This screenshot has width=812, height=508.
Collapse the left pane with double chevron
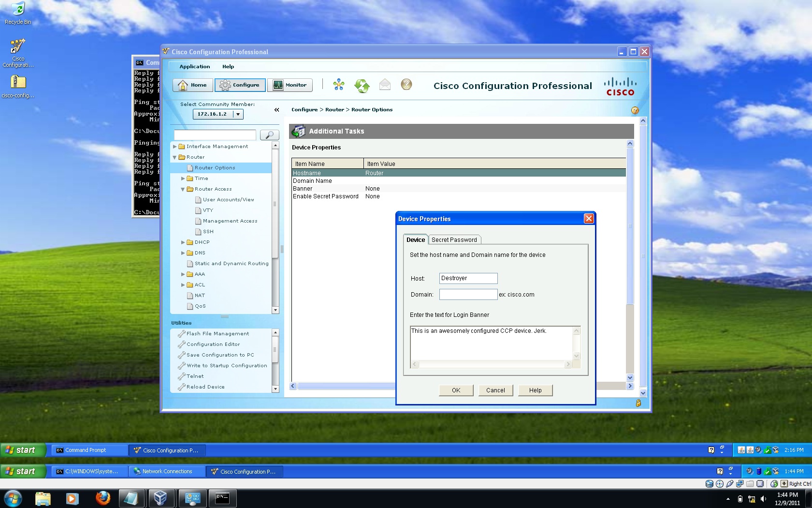point(277,110)
